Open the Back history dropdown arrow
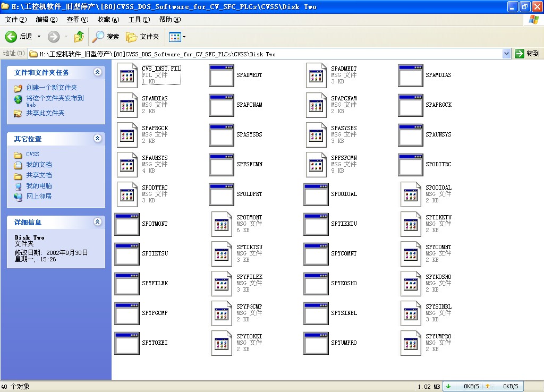 coord(39,37)
